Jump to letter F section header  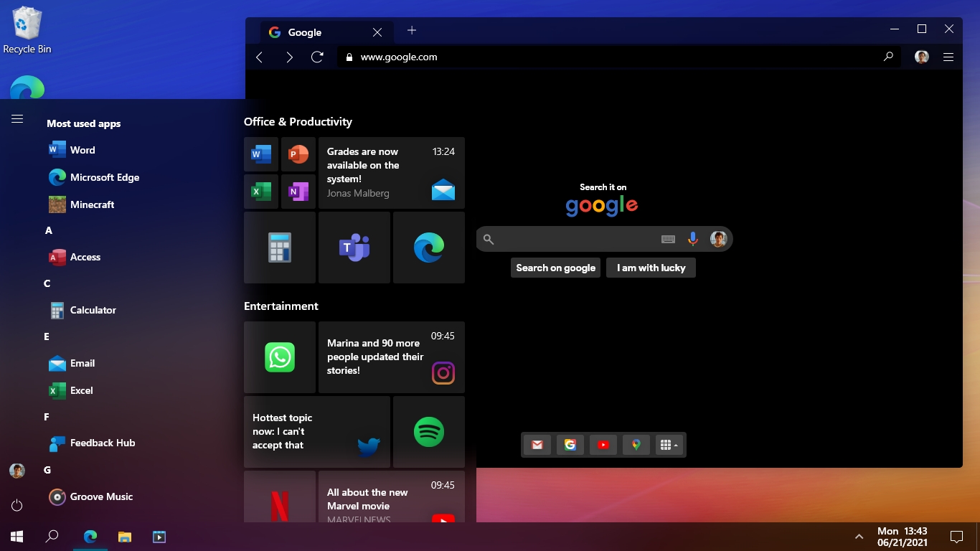(47, 417)
